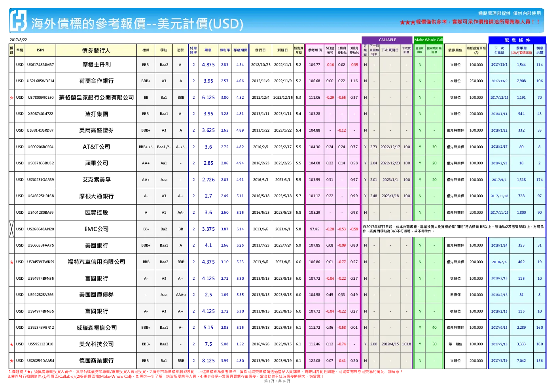Click coupon value 7.5 in 美光科技公司 row
This screenshot has width=555, height=392.
click(x=208, y=344)
